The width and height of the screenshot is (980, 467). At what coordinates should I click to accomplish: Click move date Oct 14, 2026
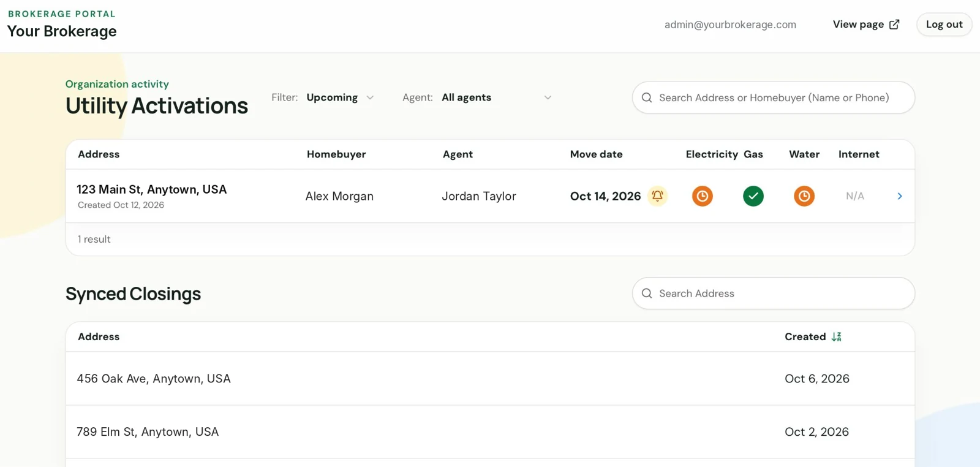tap(605, 196)
